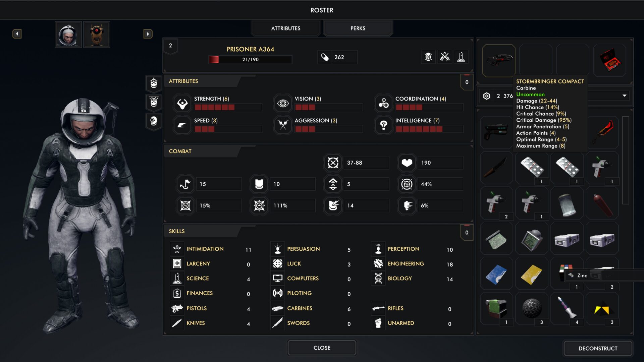The width and height of the screenshot is (644, 362).
Task: Toggle the mask icon beside character model
Action: (x=154, y=102)
